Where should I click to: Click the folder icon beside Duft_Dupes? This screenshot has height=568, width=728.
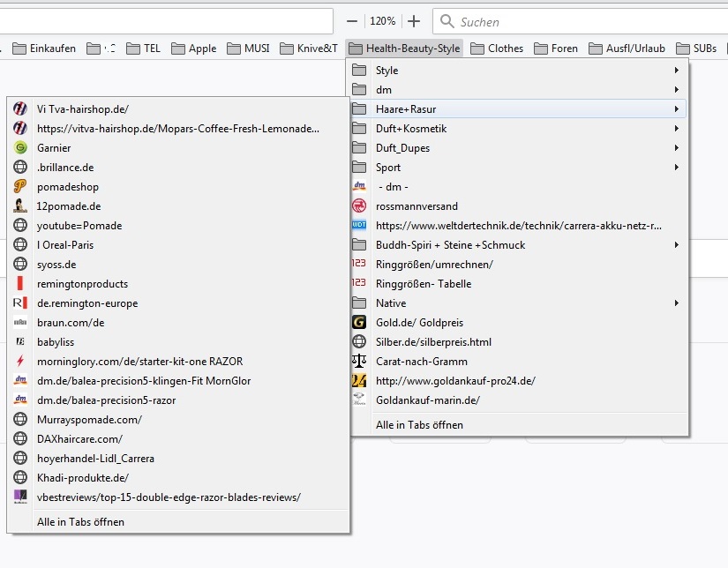[x=359, y=148]
